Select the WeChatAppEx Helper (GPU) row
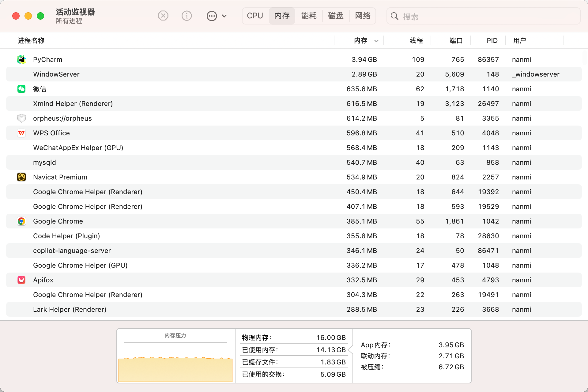588x392 pixels. 294,148
